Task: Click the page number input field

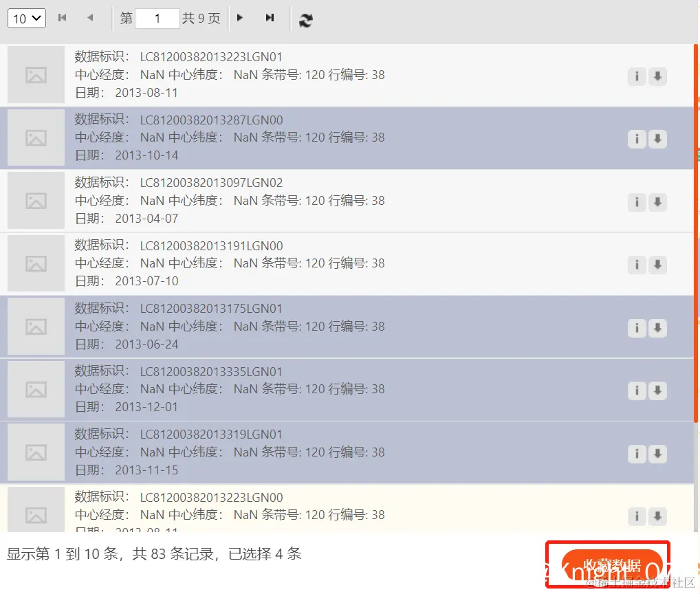Action: [x=157, y=19]
